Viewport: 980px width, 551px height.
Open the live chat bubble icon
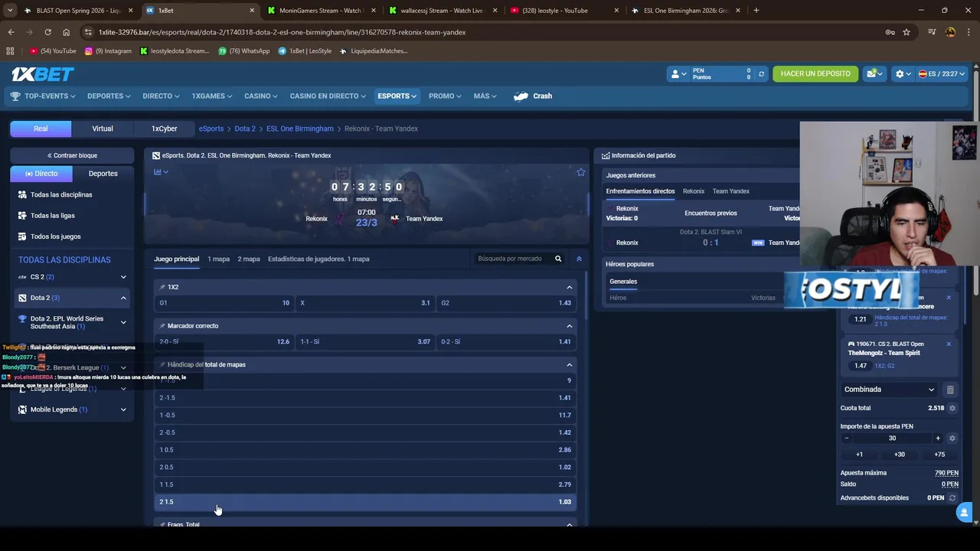(965, 513)
